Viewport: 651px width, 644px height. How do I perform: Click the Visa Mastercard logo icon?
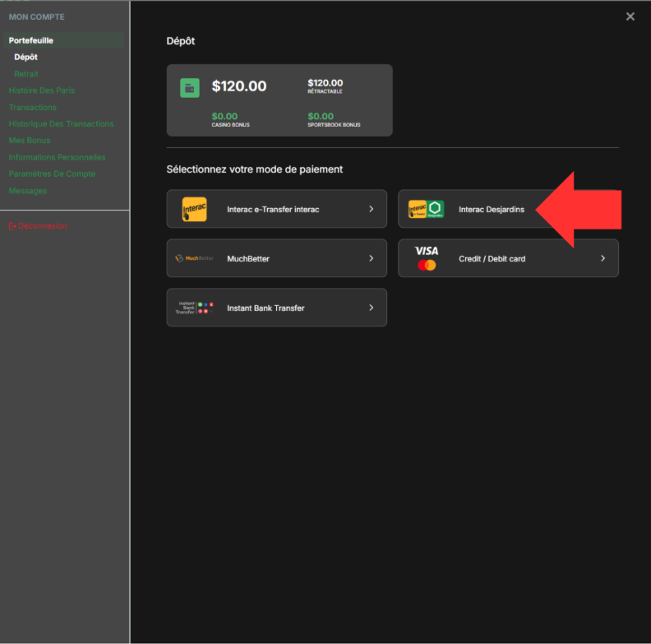point(426,258)
